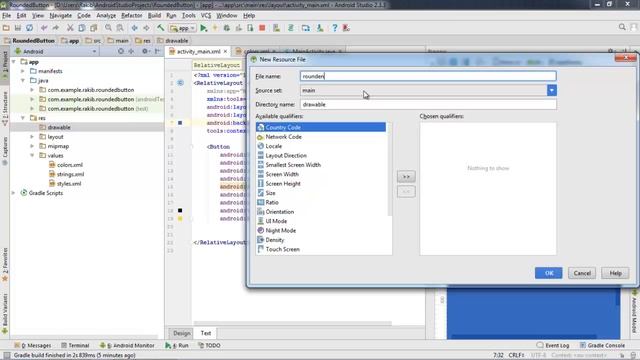Collapse the java folder node
640x360 pixels.
pyautogui.click(x=23, y=80)
